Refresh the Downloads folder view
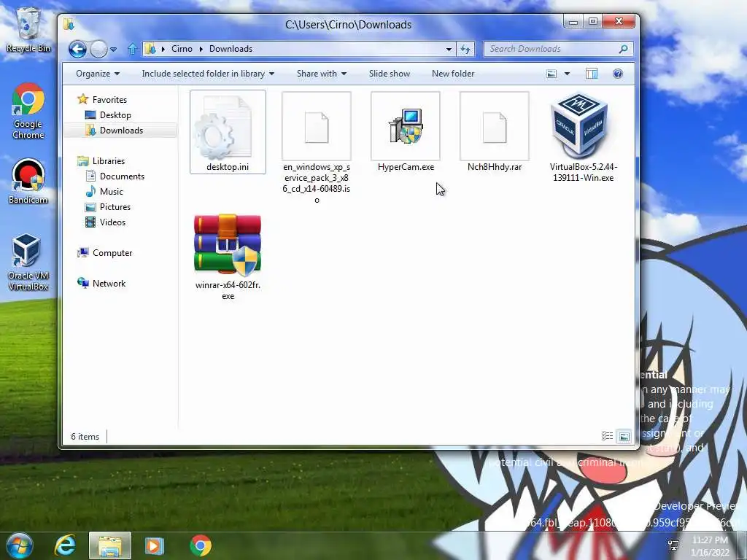This screenshot has width=747, height=560. click(x=465, y=49)
